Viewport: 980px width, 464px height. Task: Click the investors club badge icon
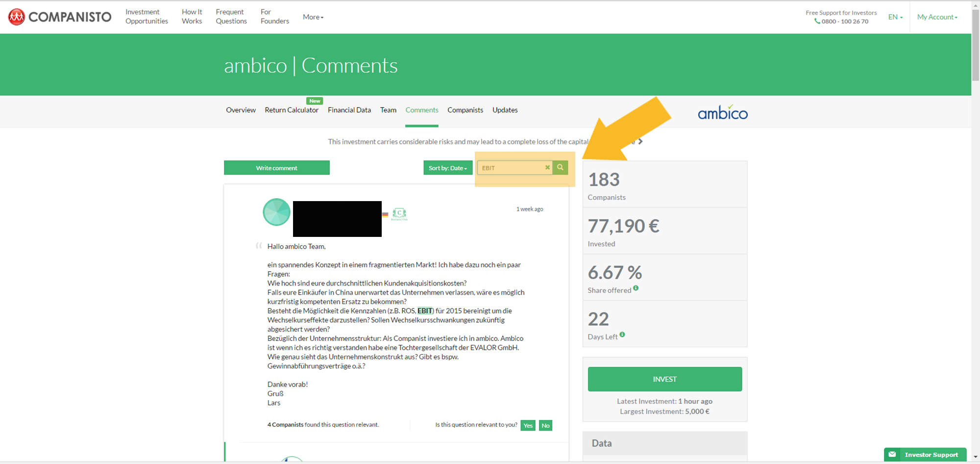tap(399, 213)
